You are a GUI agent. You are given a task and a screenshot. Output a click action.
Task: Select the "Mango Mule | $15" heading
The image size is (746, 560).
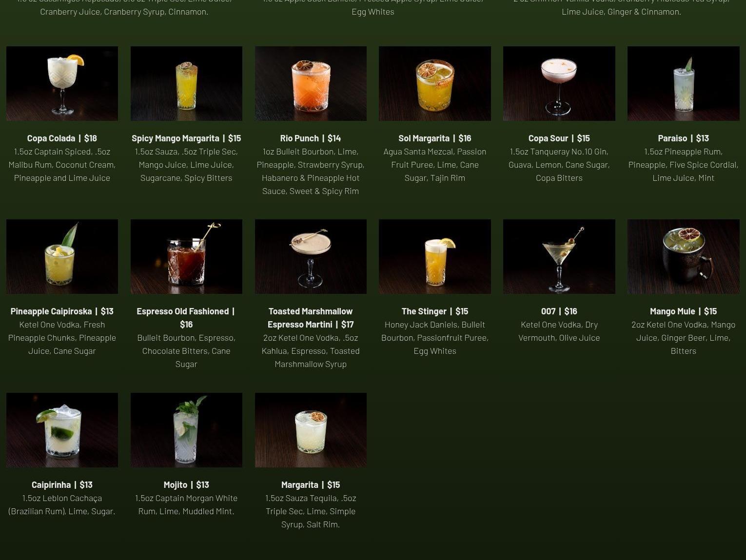point(683,311)
